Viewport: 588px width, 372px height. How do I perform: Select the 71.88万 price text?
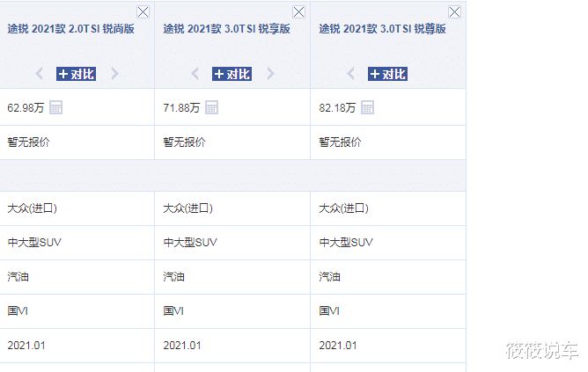[x=181, y=108]
